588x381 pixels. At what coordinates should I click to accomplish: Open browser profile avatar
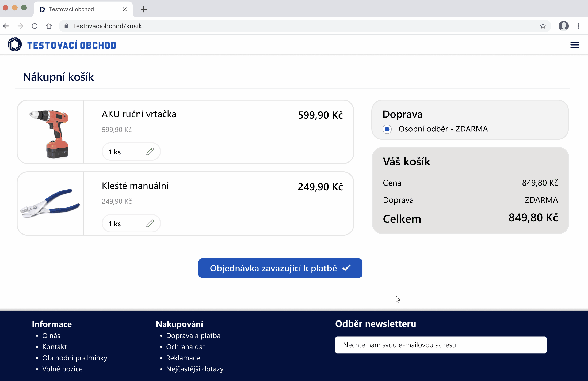[x=564, y=26]
